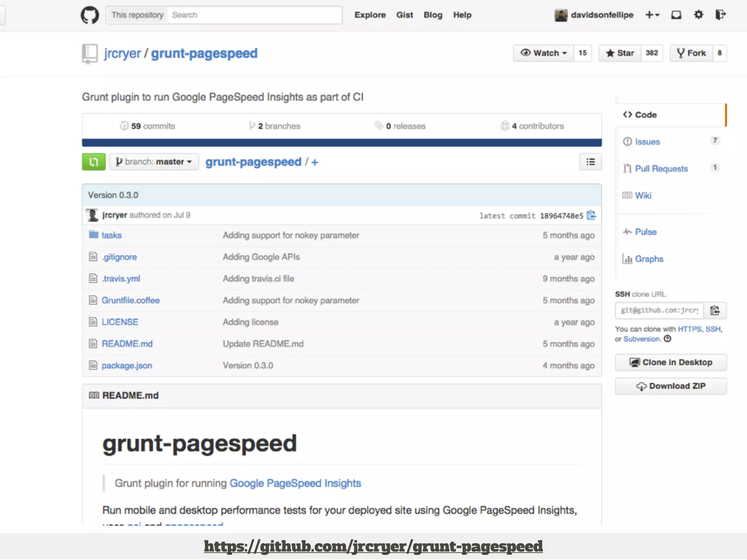Viewport: 747px width, 560px height.
Task: Open the notifications inbox icon
Action: (676, 15)
